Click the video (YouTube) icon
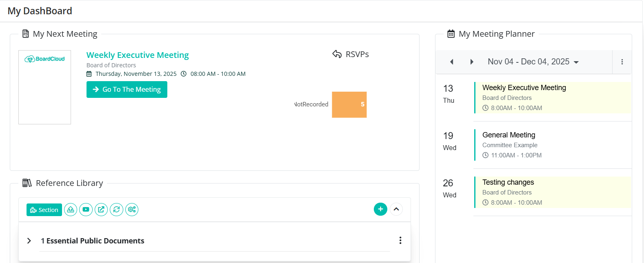Screen dimensions: 644x263 [x=86, y=210]
